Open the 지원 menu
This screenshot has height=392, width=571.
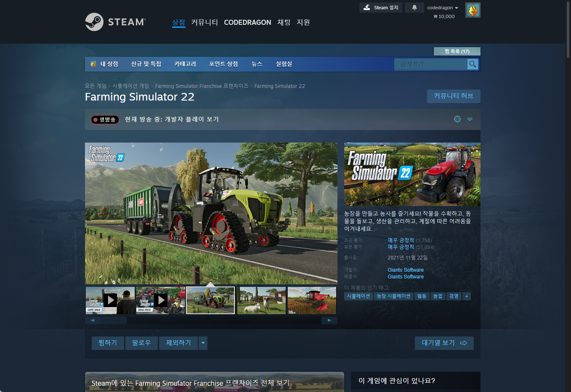tap(303, 22)
